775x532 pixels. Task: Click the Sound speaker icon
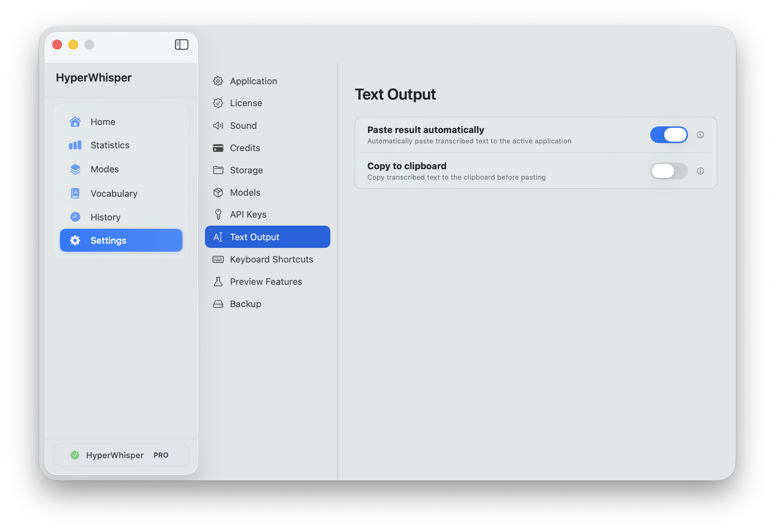click(218, 126)
